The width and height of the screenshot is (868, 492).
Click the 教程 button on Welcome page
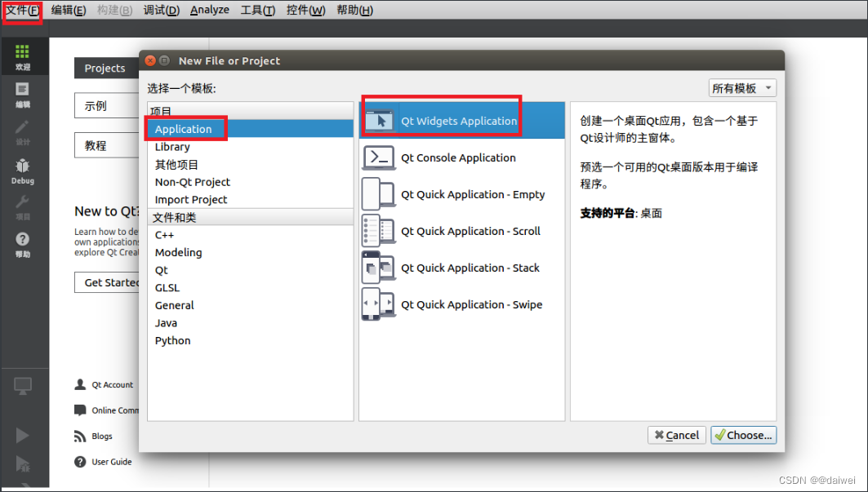pos(106,145)
